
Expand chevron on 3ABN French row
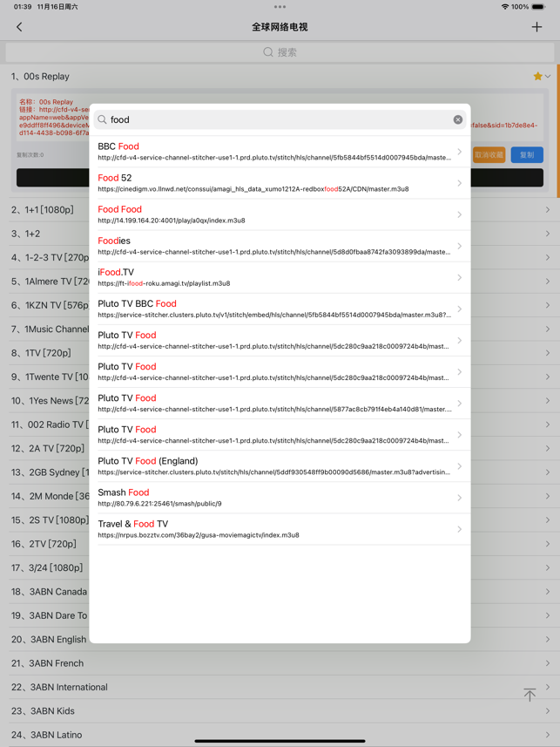coord(548,663)
